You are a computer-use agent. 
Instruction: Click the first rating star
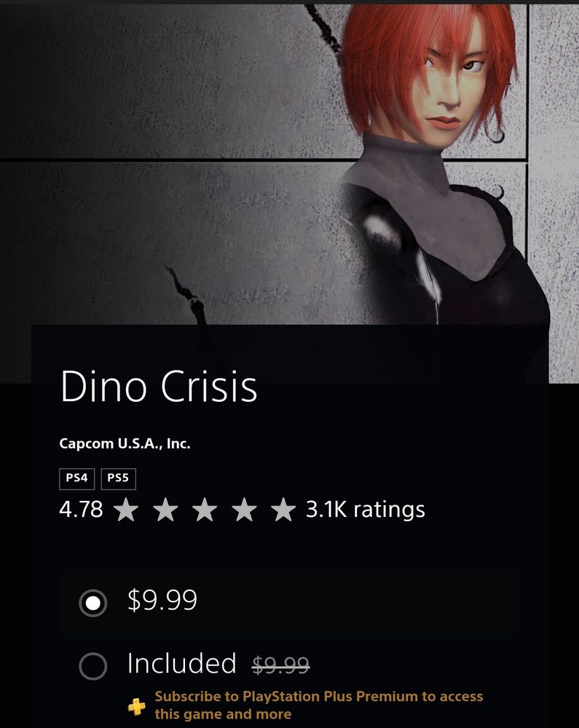click(126, 510)
